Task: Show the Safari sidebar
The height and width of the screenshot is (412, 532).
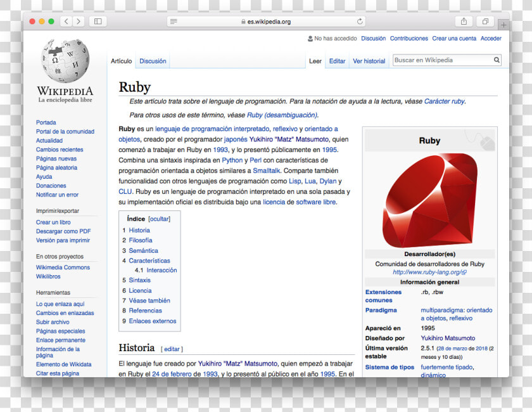Action: pyautogui.click(x=98, y=22)
